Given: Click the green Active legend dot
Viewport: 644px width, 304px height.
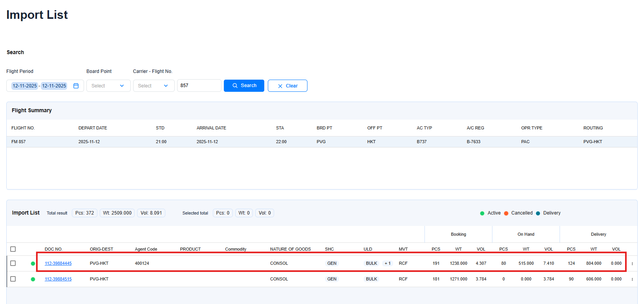Looking at the screenshot, I should (x=482, y=213).
